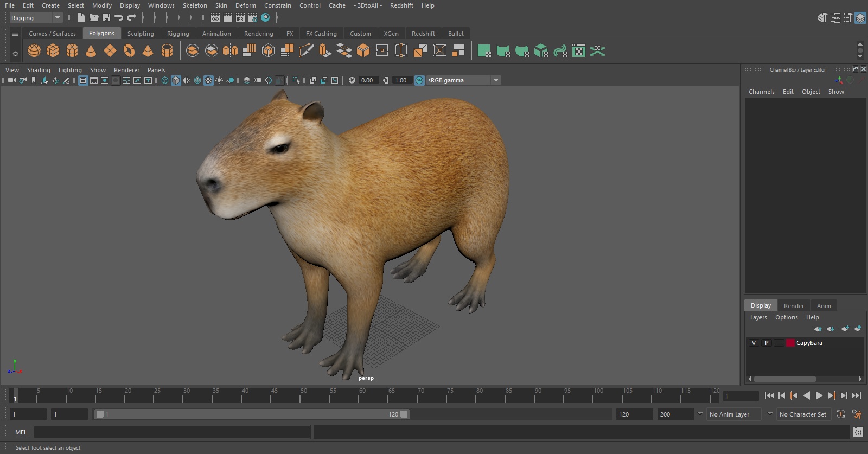Image resolution: width=868 pixels, height=454 pixels.
Task: Click the IPR render icon
Action: (240, 18)
